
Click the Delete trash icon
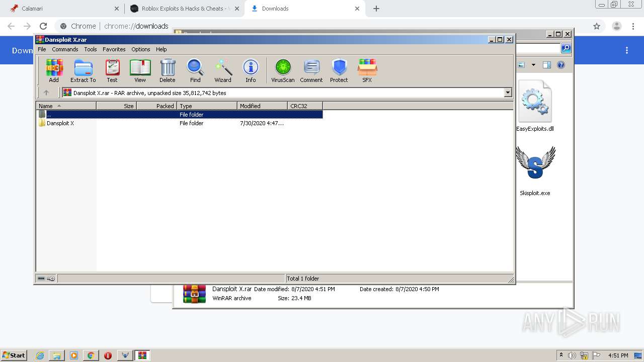coord(168,70)
